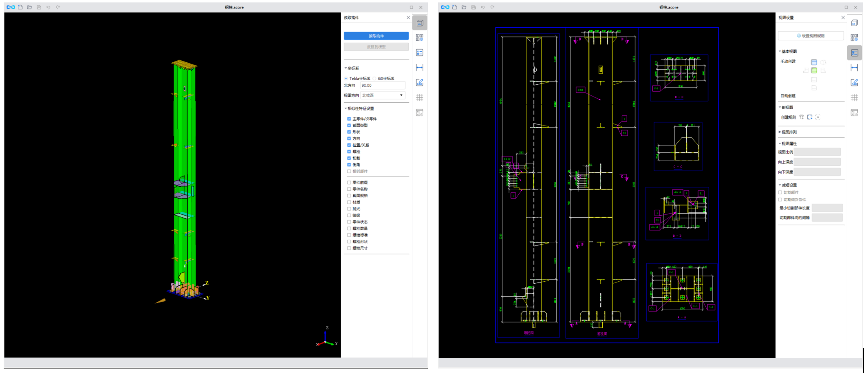The image size is (868, 373).
Task: Open the 视图方向 dropdown
Action: coord(383,95)
